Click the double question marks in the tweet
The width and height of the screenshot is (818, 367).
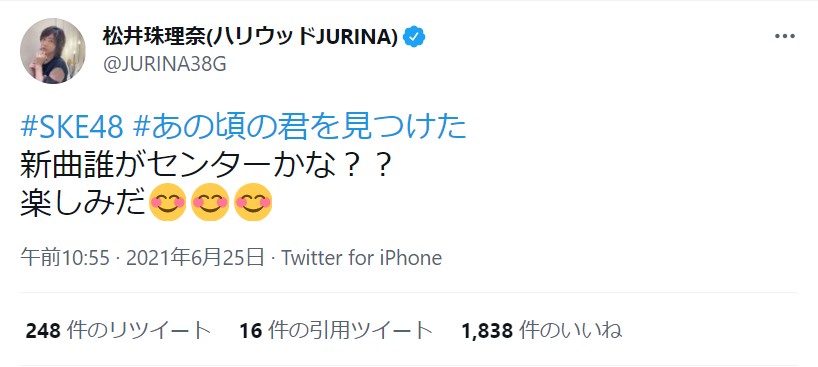(369, 167)
